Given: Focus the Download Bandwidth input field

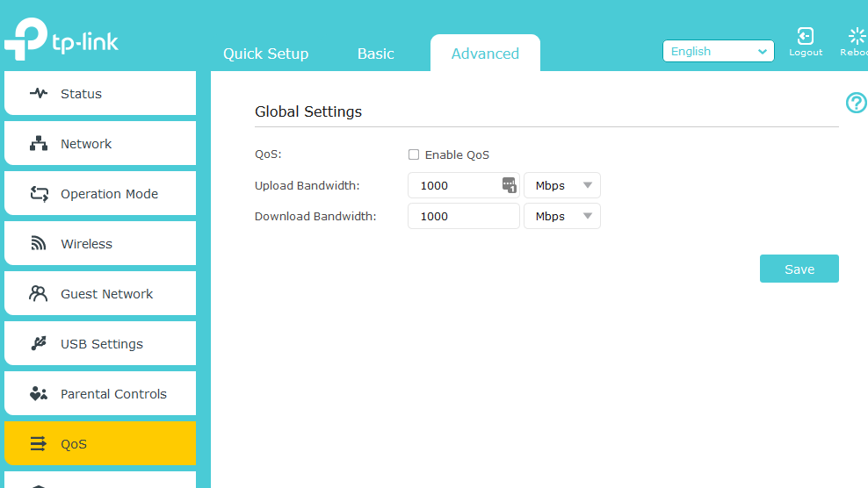Looking at the screenshot, I should (x=463, y=216).
